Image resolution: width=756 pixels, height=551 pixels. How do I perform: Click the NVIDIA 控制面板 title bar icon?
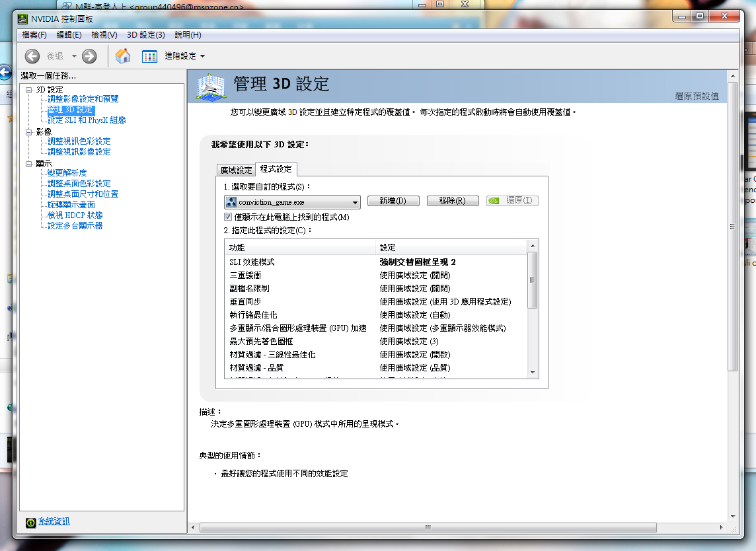pyautogui.click(x=22, y=18)
